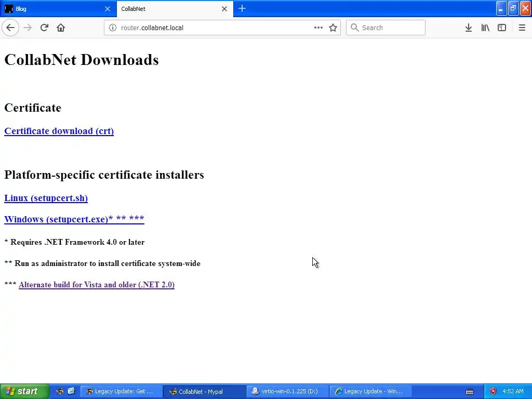Image resolution: width=532 pixels, height=399 pixels.
Task: Focus the Search box
Action: coord(385,28)
